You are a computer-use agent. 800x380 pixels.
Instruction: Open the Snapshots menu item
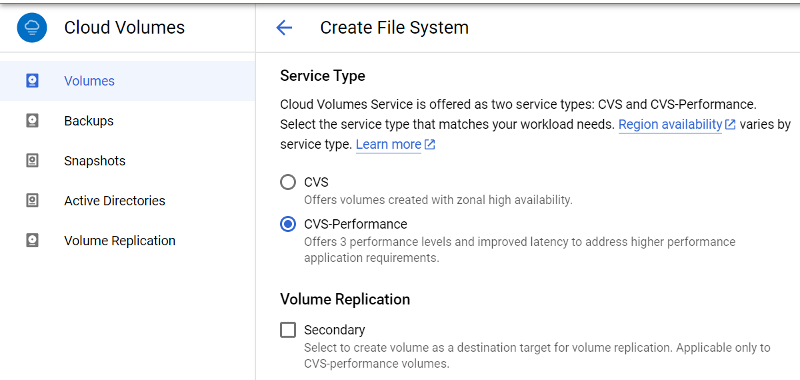click(128, 161)
